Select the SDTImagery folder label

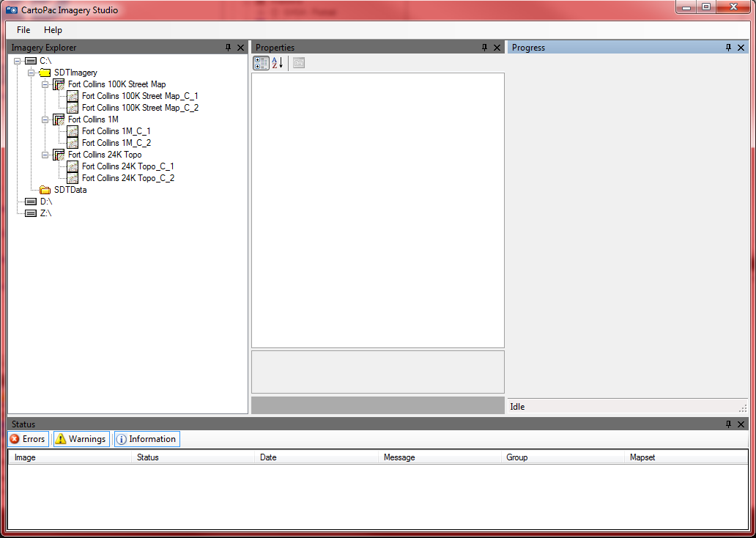pos(75,73)
